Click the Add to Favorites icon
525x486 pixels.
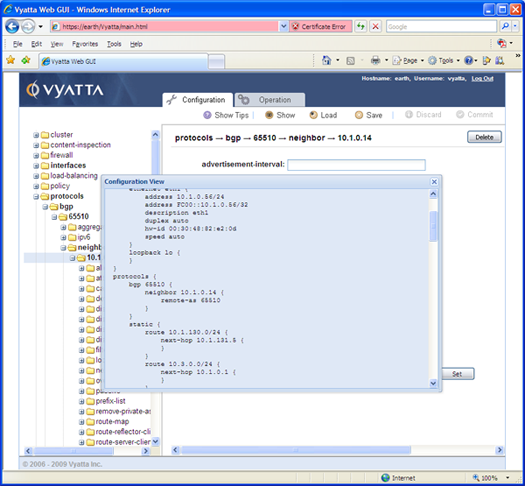tap(26, 60)
